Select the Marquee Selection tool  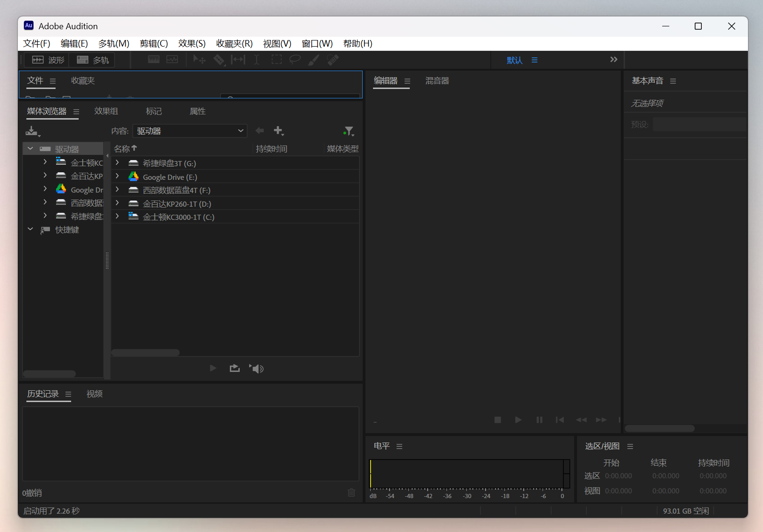pyautogui.click(x=276, y=59)
